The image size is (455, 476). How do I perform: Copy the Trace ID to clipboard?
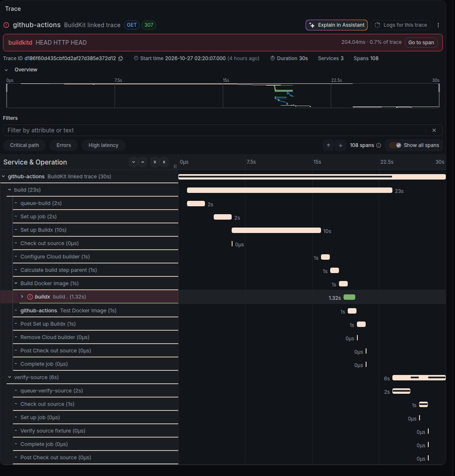pyautogui.click(x=121, y=58)
